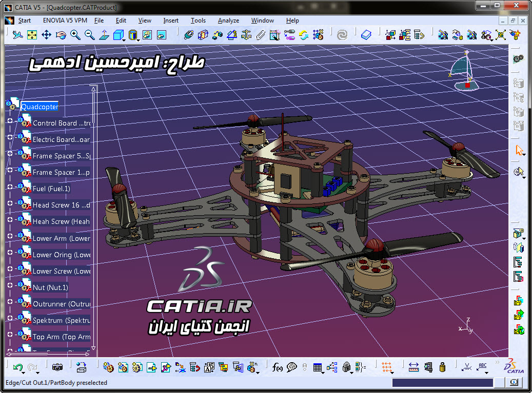
Task: Click the Explode assembly icon
Action: tap(500, 34)
